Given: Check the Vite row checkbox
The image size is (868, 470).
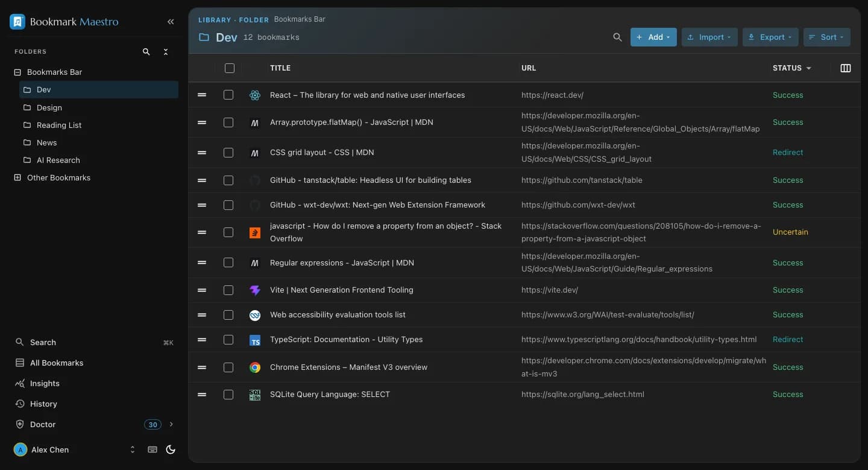Looking at the screenshot, I should click(x=228, y=290).
